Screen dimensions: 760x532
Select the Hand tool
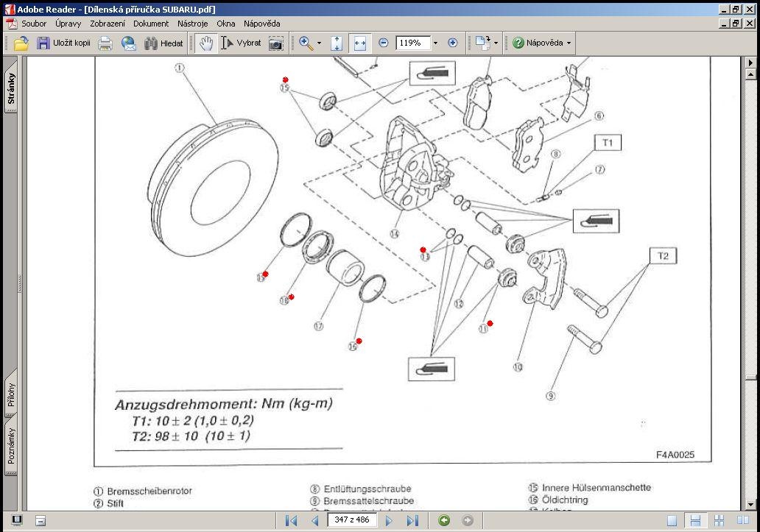pyautogui.click(x=206, y=43)
